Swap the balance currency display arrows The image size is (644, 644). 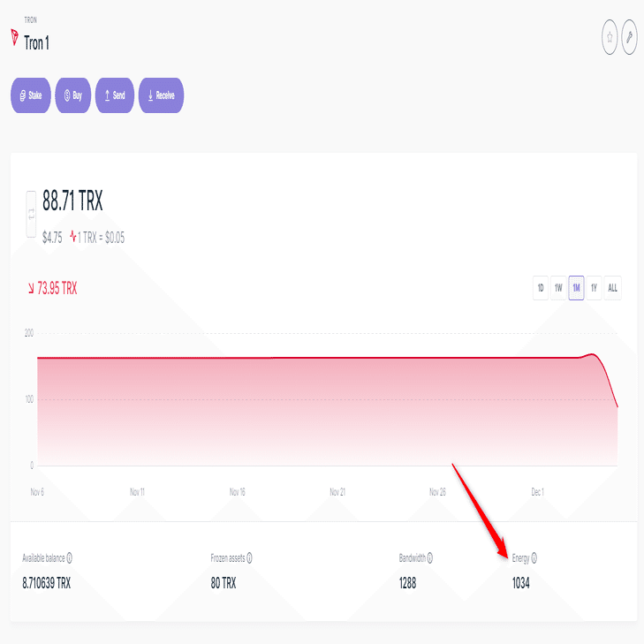pos(31,214)
